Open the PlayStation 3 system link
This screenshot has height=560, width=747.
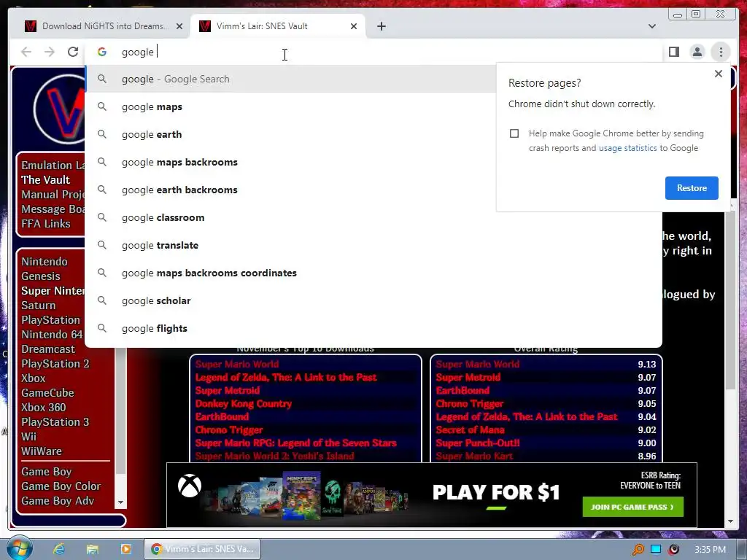pos(55,422)
